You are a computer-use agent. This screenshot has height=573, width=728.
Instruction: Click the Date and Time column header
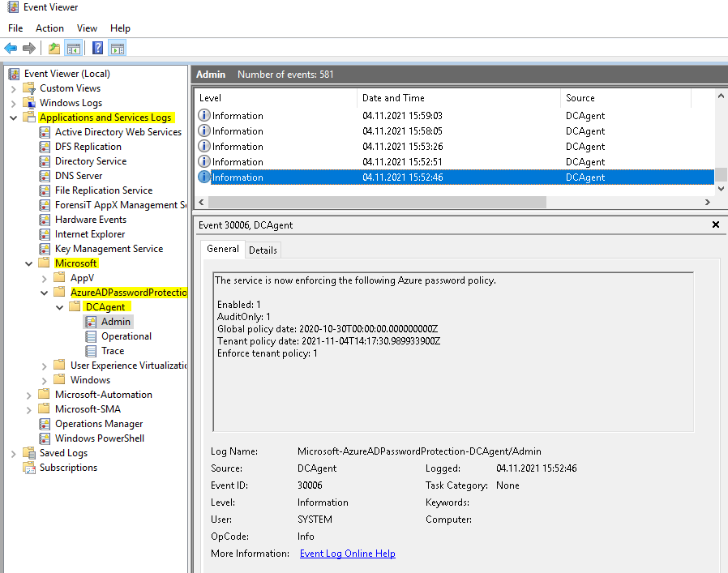coord(393,98)
